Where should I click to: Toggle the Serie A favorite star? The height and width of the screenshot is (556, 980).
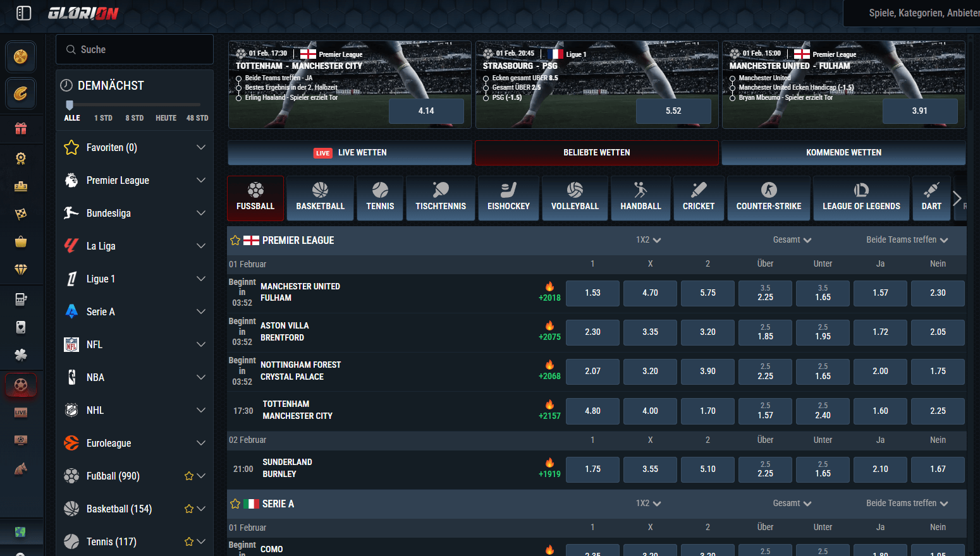click(x=235, y=504)
